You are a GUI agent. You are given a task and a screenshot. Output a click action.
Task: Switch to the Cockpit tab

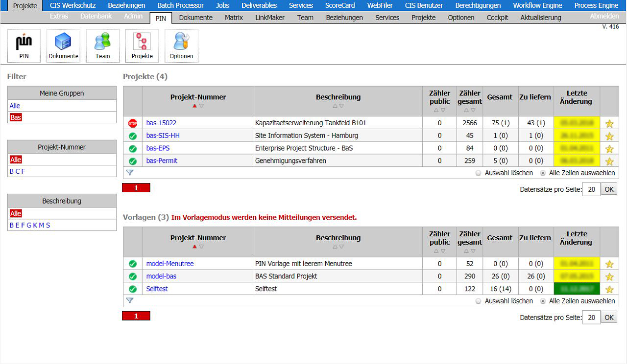tap(497, 18)
